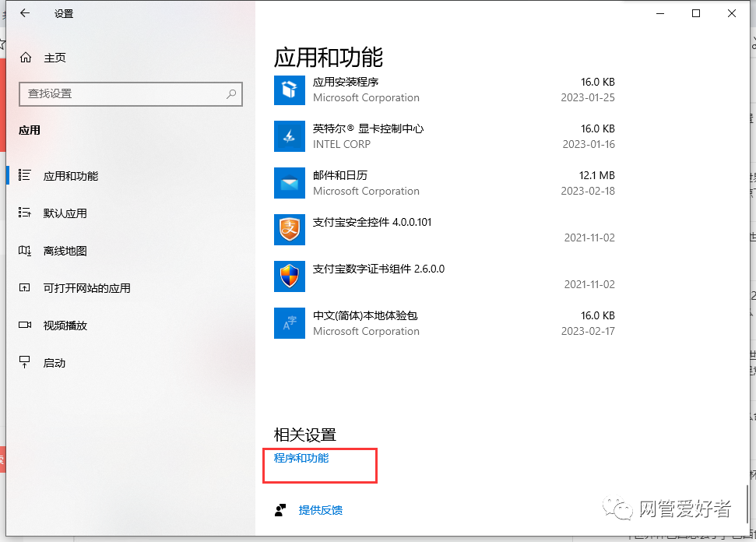Click the 提供反馈 person icon
Image resolution: width=756 pixels, height=542 pixels.
click(280, 510)
